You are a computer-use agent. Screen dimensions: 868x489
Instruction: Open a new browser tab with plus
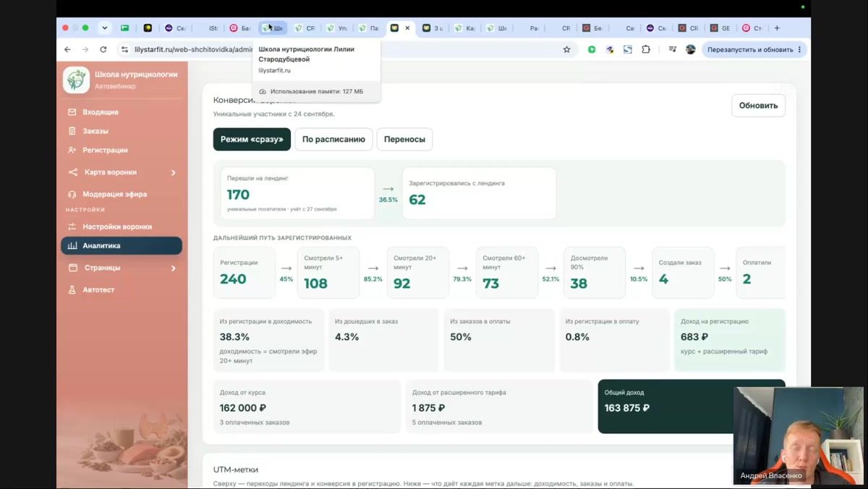coord(777,28)
